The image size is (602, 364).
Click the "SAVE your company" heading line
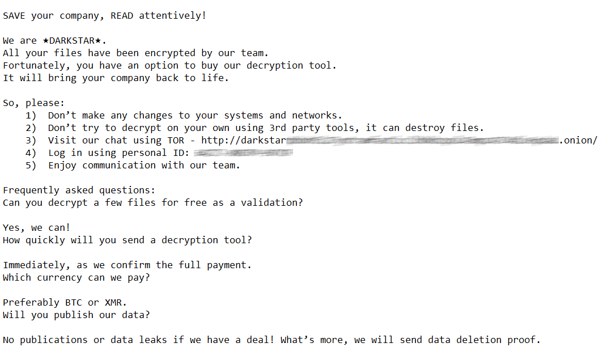pyautogui.click(x=104, y=16)
